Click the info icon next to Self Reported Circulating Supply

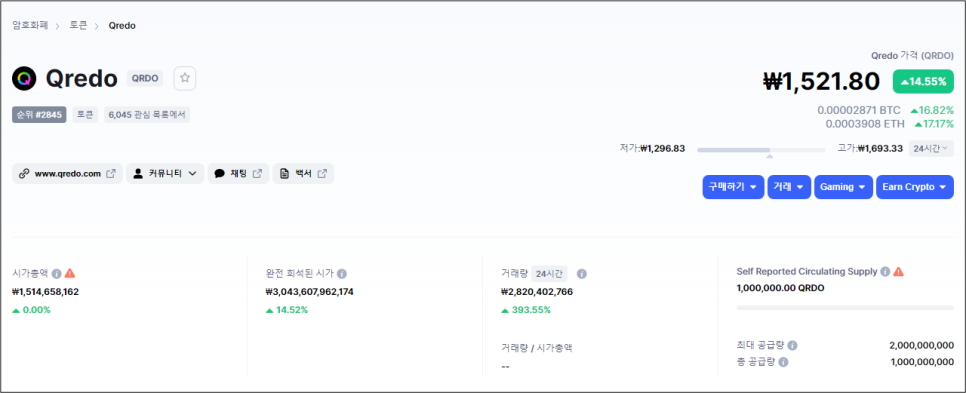pos(885,271)
